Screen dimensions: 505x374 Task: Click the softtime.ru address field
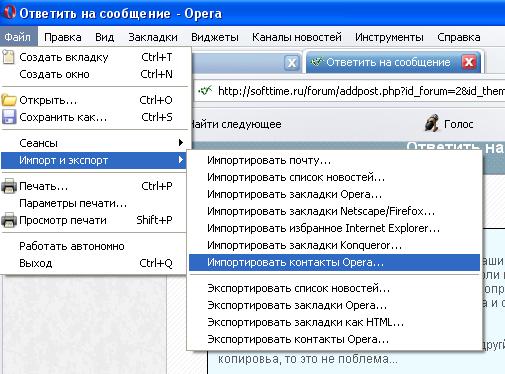(x=349, y=90)
